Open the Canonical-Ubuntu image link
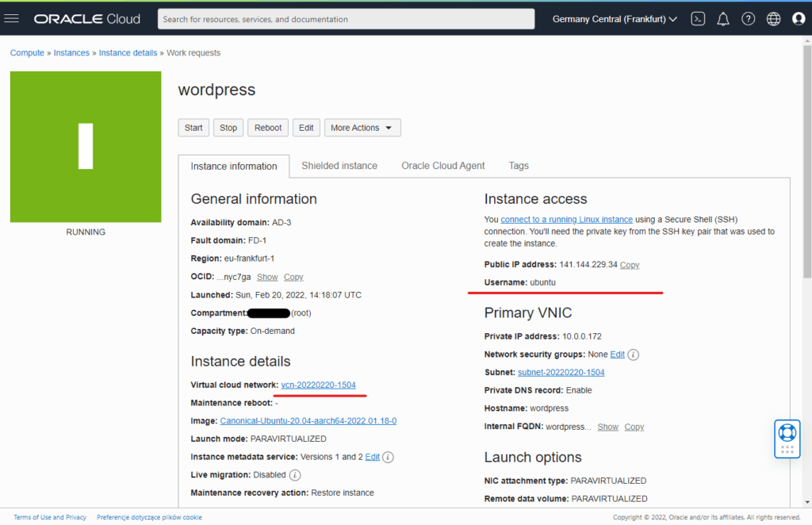The height and width of the screenshot is (525, 812). pos(308,421)
